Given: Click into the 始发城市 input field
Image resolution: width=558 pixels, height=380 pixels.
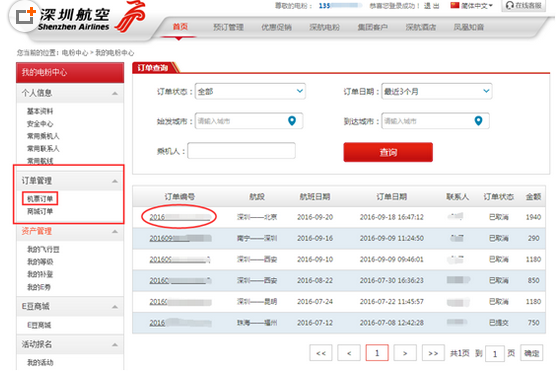Looking at the screenshot, I should pos(249,121).
